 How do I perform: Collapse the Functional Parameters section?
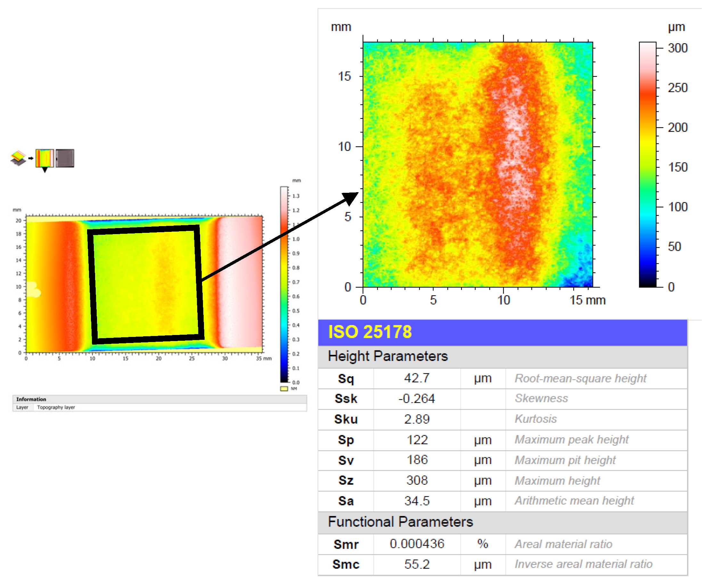pyautogui.click(x=400, y=522)
